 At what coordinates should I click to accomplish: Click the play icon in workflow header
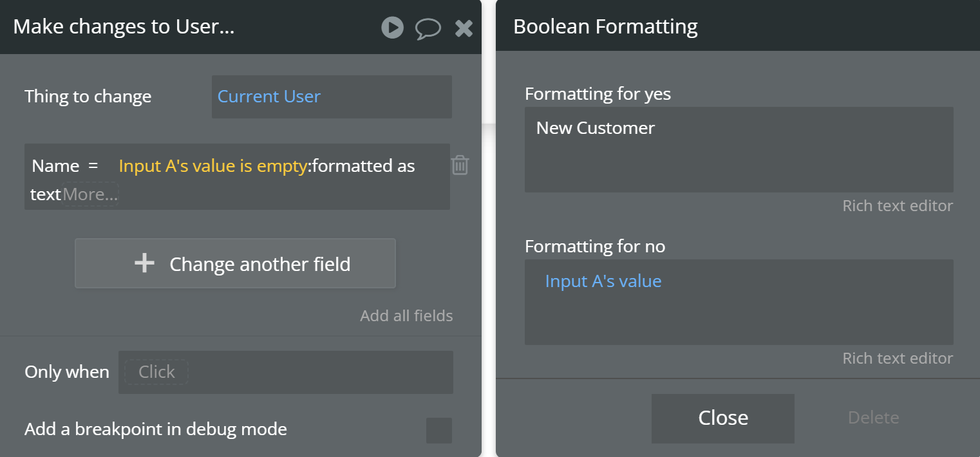pyautogui.click(x=392, y=27)
